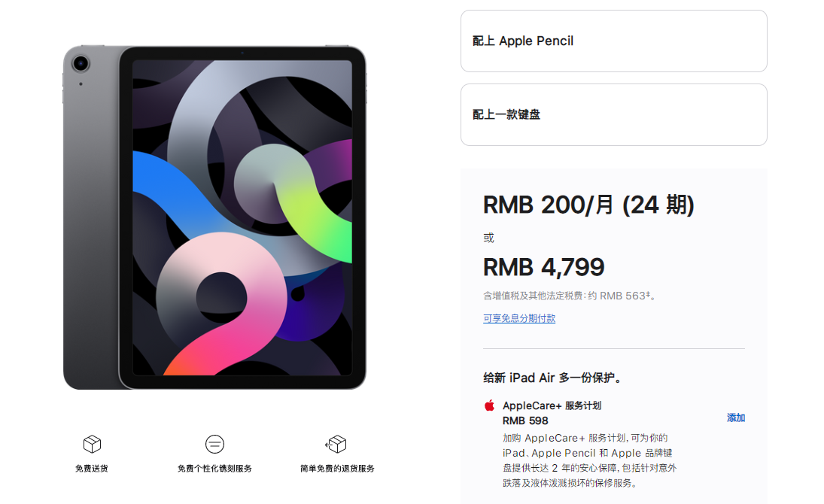824x504 pixels.
Task: Click the AppleCare+ description paragraph
Action: coord(590,460)
